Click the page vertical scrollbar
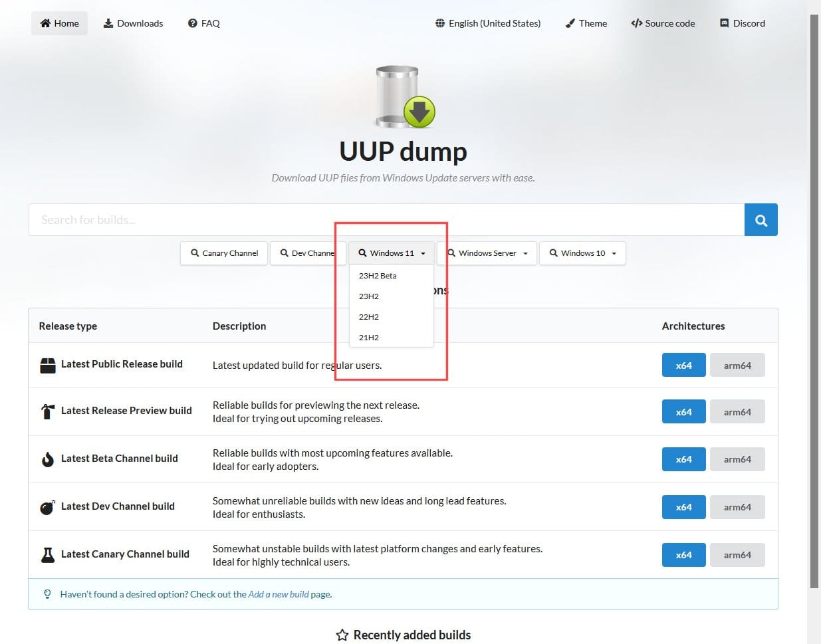Image resolution: width=821 pixels, height=644 pixels. click(x=814, y=300)
